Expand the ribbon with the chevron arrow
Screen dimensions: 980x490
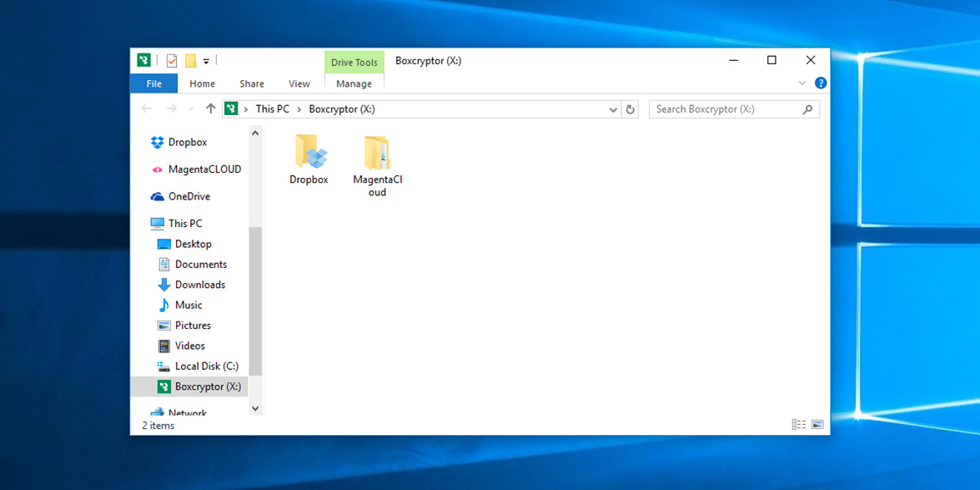tap(802, 83)
